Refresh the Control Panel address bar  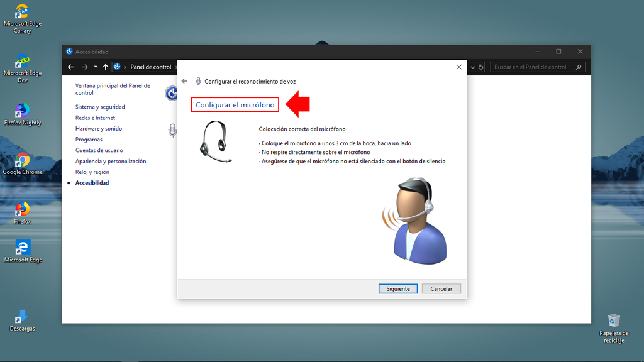click(481, 67)
